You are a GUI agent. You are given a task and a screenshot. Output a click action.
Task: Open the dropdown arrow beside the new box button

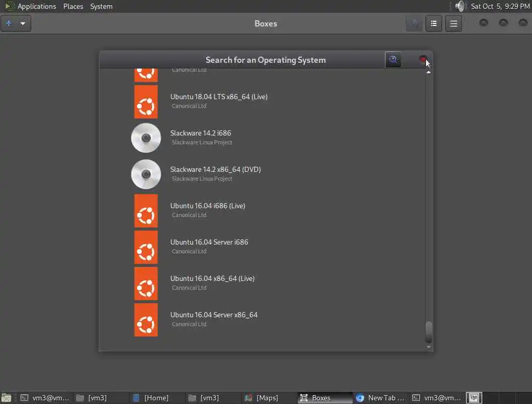[x=23, y=23]
